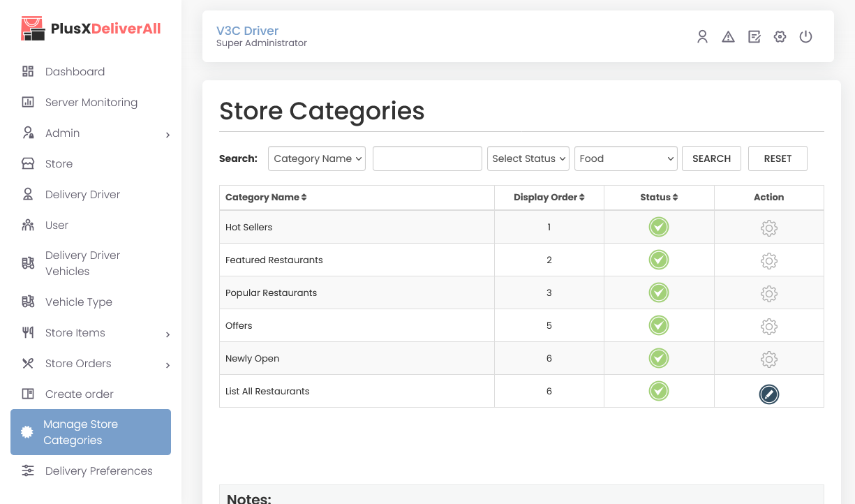Toggle status checkmark for List All Restaurants
Viewport: 855px width, 504px height.
pos(659,391)
